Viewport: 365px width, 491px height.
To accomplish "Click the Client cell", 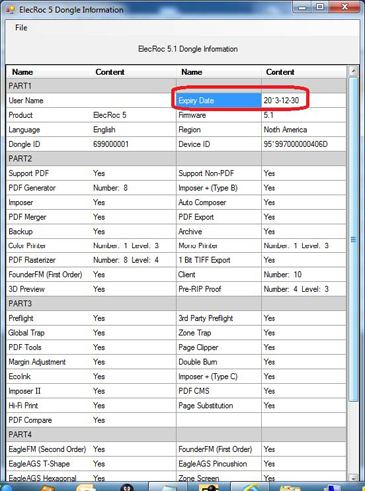I will coord(219,275).
